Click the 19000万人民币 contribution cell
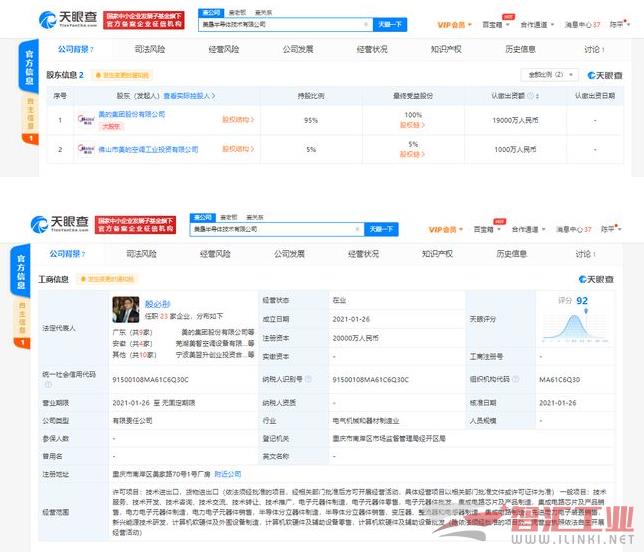Image resolution: width=644 pixels, height=554 pixels. pos(515,120)
